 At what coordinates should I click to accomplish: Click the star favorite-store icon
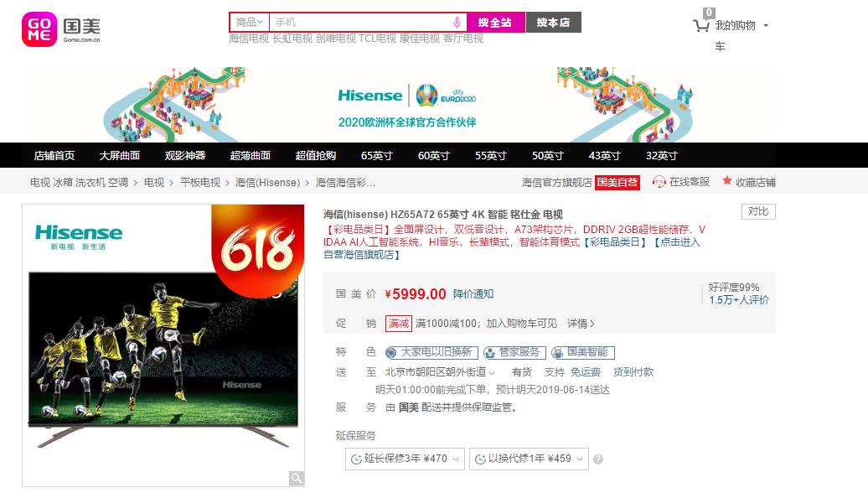click(x=727, y=181)
